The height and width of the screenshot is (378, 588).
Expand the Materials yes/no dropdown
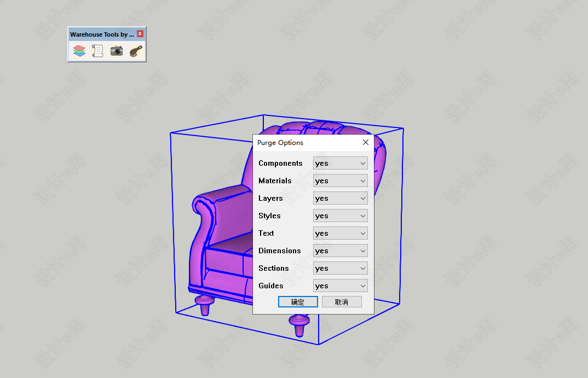[340, 181]
